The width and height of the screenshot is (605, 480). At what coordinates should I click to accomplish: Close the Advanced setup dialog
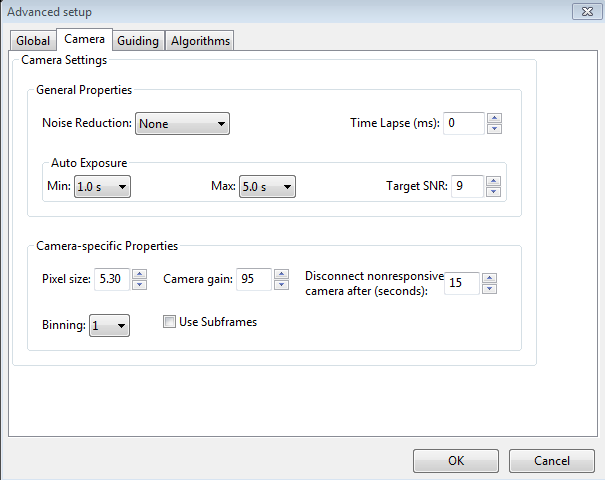pyautogui.click(x=585, y=11)
